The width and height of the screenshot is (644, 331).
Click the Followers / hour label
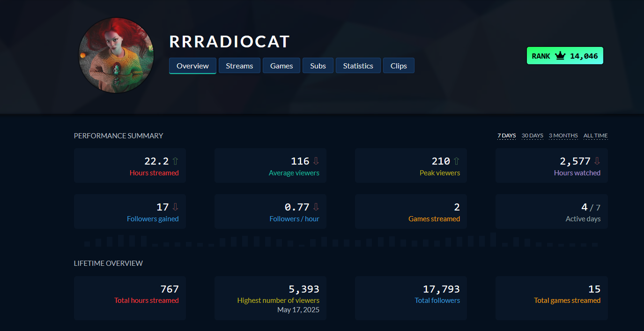click(x=295, y=219)
